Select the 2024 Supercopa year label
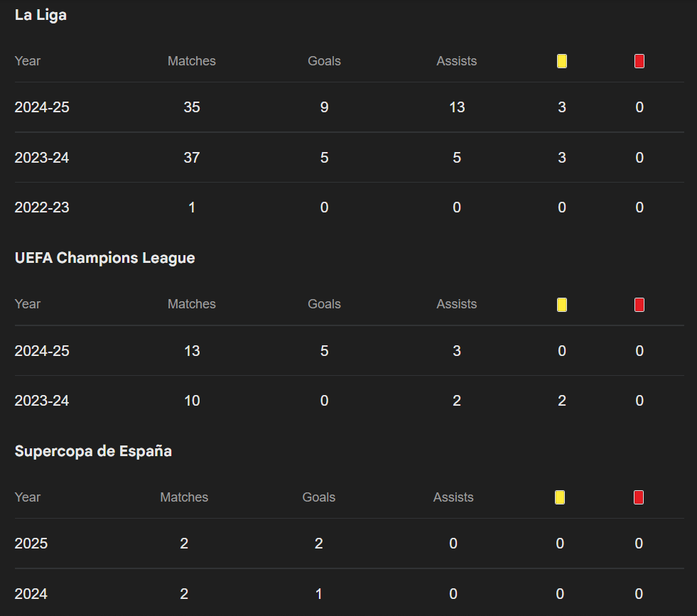Screen dimensions: 697x616 coord(31,594)
